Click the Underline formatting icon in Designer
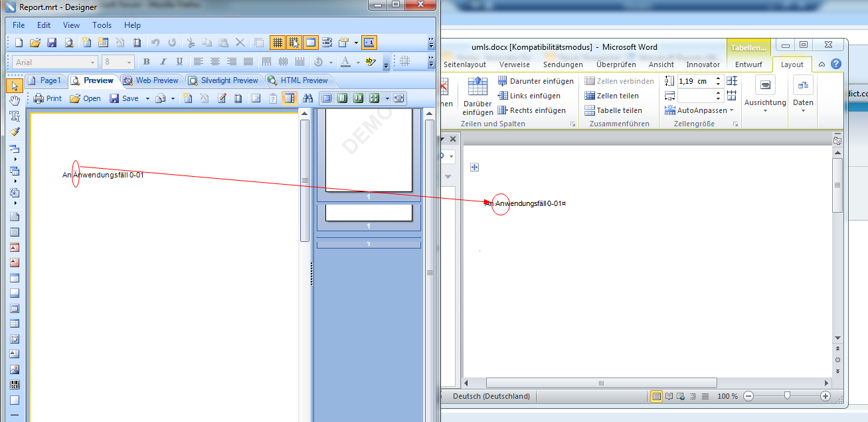 (179, 62)
